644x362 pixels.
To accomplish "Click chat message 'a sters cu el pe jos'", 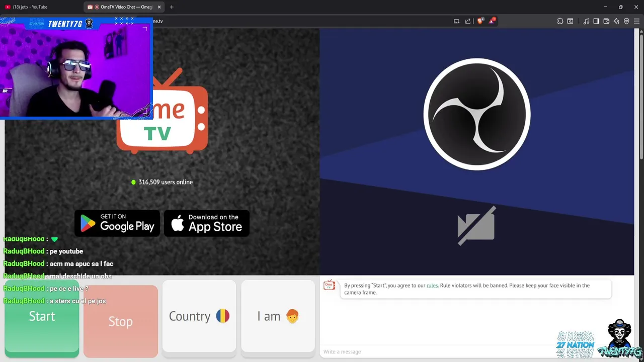I will [x=78, y=301].
